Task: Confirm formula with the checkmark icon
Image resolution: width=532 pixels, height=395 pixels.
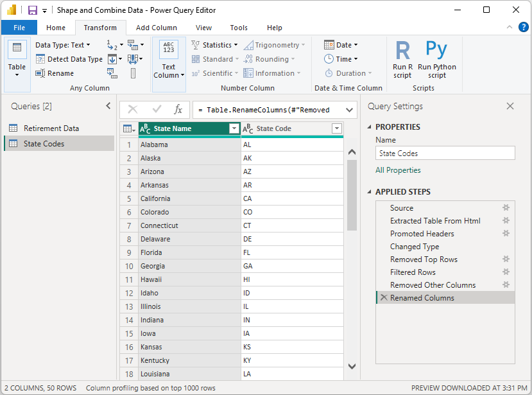Action: pos(157,109)
